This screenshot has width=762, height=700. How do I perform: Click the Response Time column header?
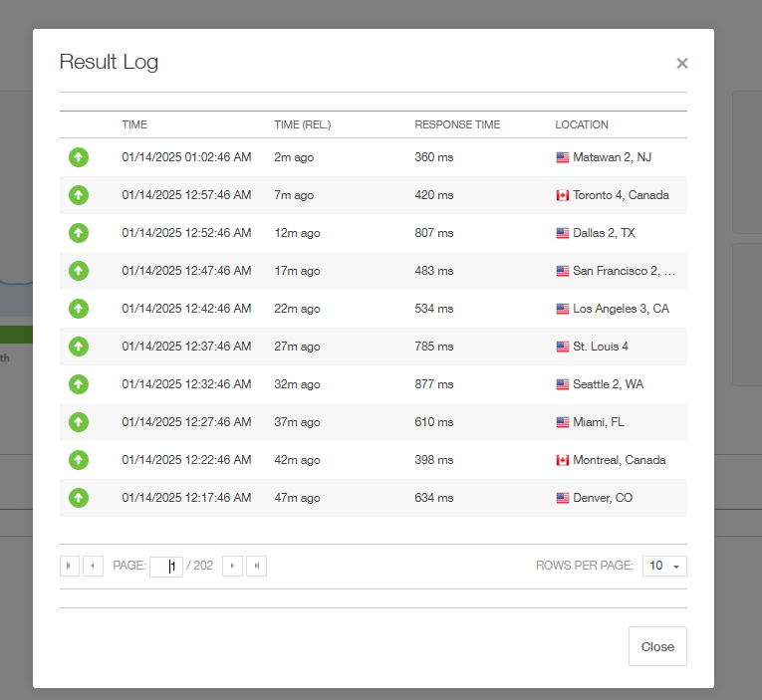point(457,124)
